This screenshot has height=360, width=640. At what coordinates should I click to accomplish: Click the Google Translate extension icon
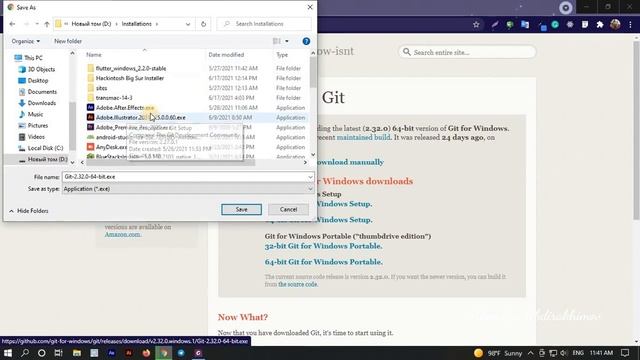[x=525, y=25]
